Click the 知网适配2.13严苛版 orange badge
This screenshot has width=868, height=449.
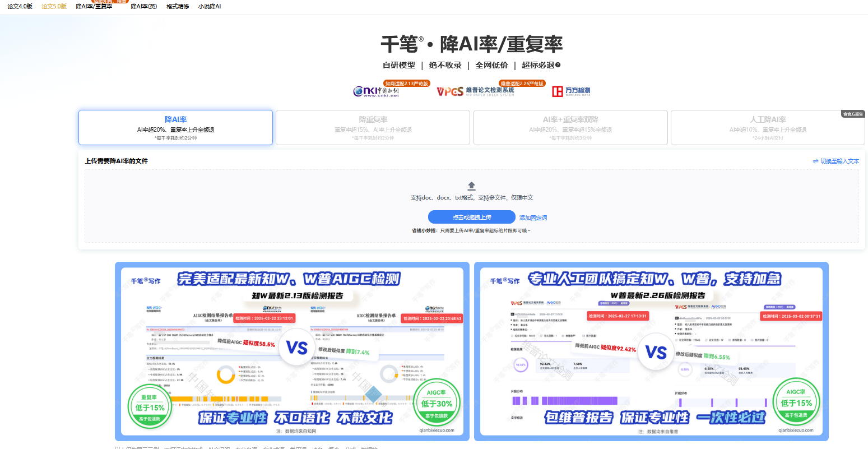pos(406,84)
